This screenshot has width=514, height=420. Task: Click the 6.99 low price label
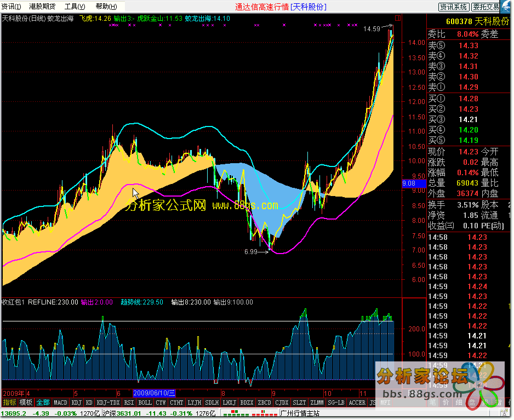251,252
